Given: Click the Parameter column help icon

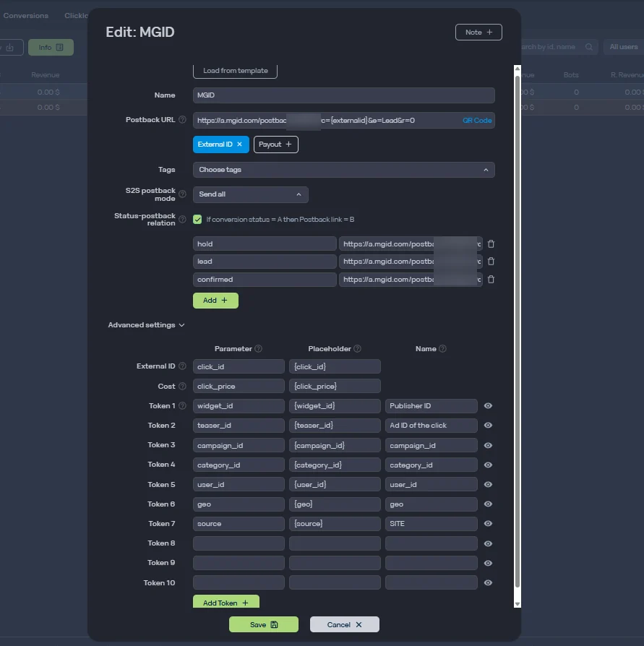Looking at the screenshot, I should 258,348.
